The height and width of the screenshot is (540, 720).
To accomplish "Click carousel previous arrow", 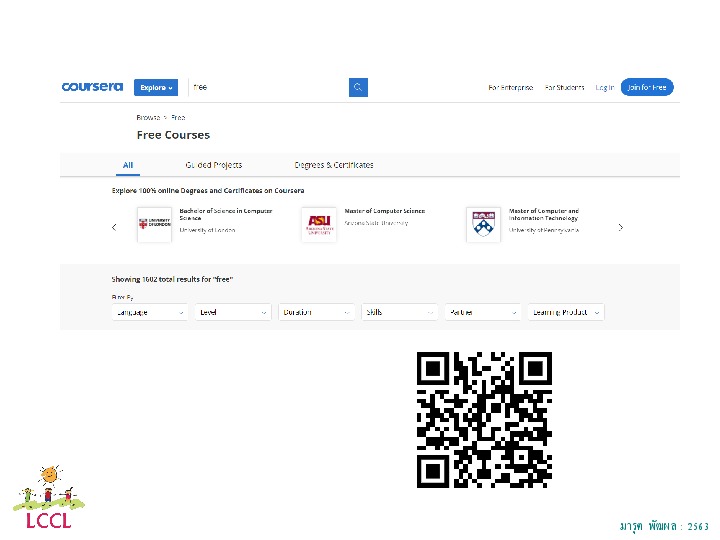I will pos(114,227).
